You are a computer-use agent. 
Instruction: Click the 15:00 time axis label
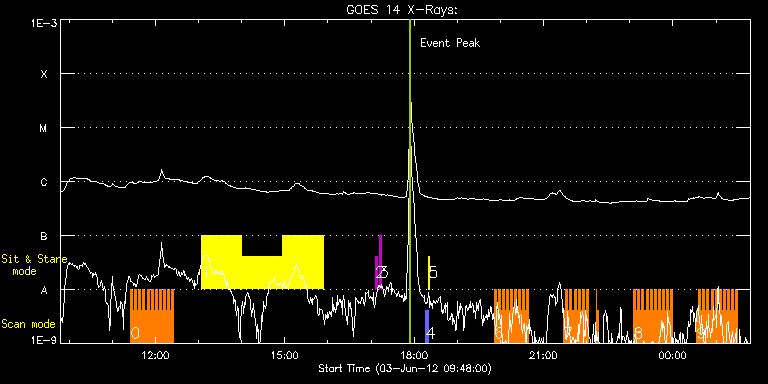pyautogui.click(x=285, y=355)
